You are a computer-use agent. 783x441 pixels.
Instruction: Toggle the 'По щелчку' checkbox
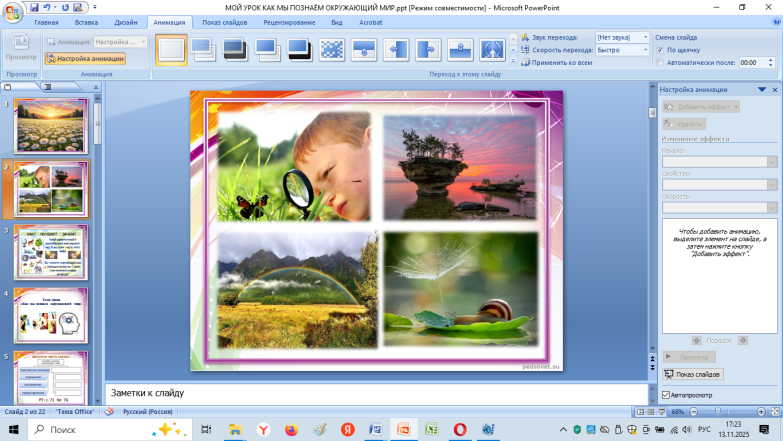660,49
